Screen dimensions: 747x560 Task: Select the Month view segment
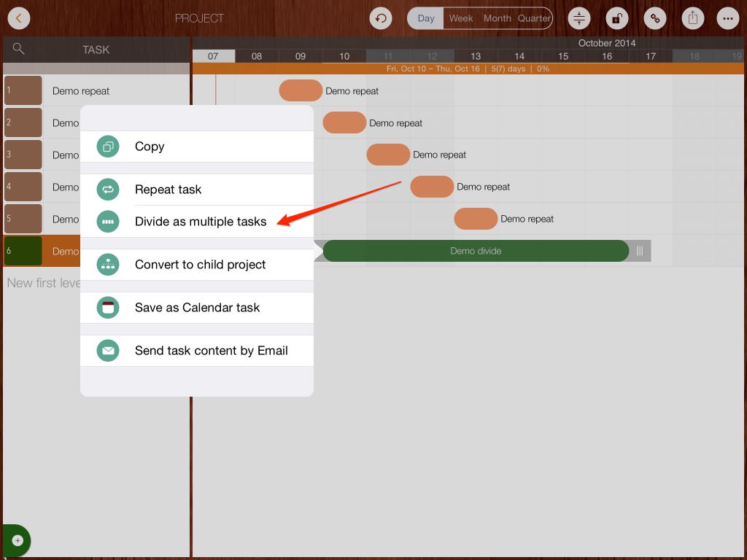pos(497,18)
